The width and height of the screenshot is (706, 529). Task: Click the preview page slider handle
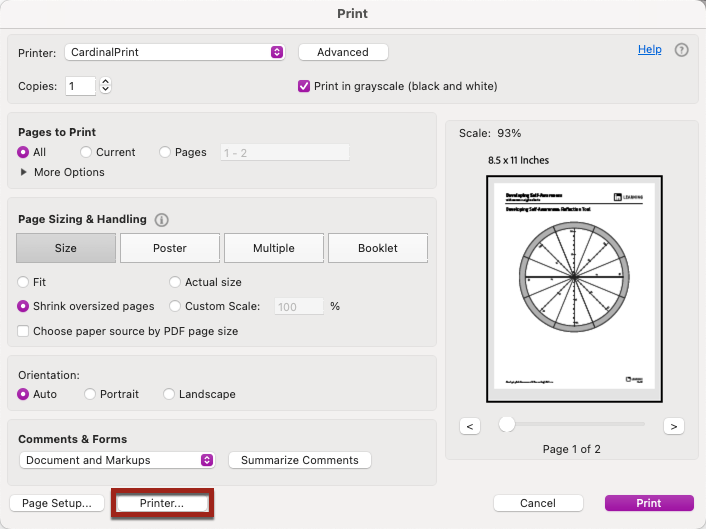point(507,424)
